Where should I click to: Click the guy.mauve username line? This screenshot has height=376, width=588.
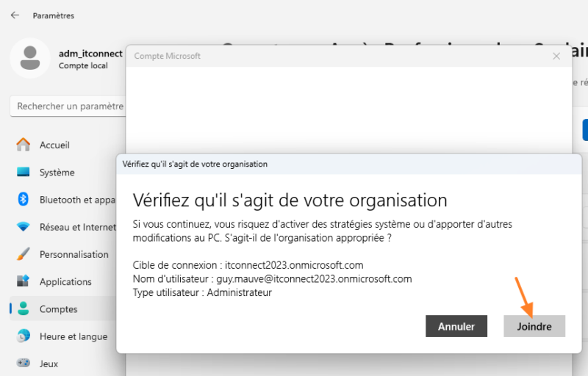pos(272,278)
